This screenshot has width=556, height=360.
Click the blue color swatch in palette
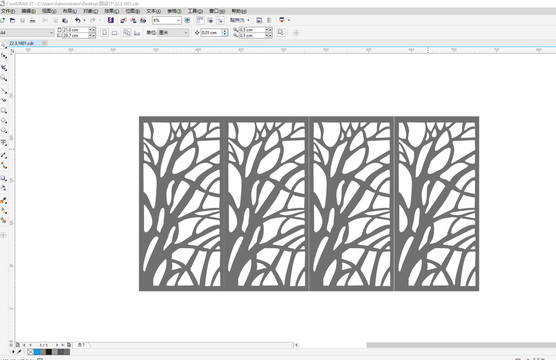click(37, 352)
